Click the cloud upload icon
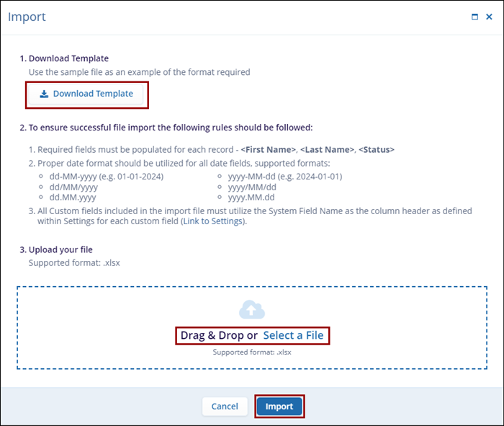The height and width of the screenshot is (426, 504). click(x=251, y=310)
